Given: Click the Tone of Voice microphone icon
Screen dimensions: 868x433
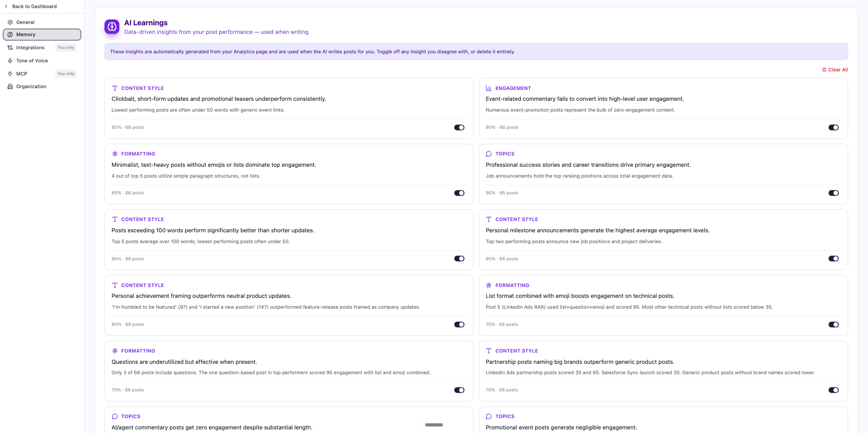Looking at the screenshot, I should pyautogui.click(x=10, y=61).
